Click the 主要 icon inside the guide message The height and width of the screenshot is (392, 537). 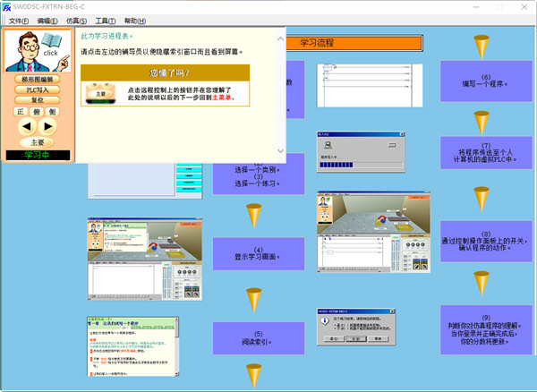coord(100,93)
